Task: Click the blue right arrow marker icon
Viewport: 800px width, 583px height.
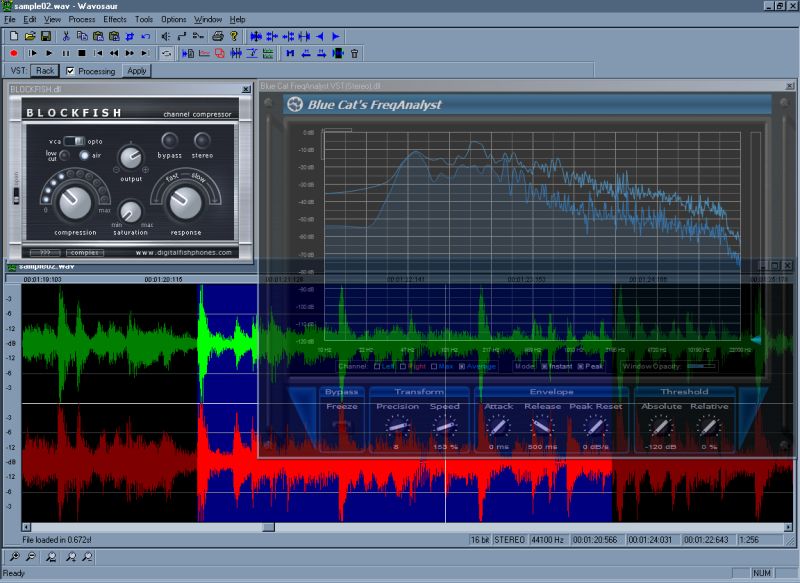Action: (x=336, y=36)
